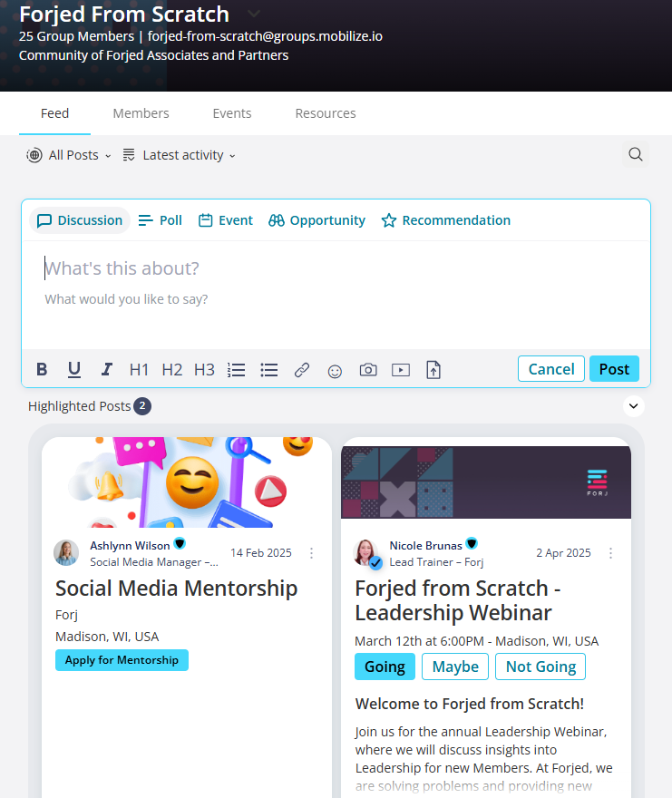672x798 pixels.
Task: Click shield badge next to Nicole Brunas
Action: tap(472, 543)
